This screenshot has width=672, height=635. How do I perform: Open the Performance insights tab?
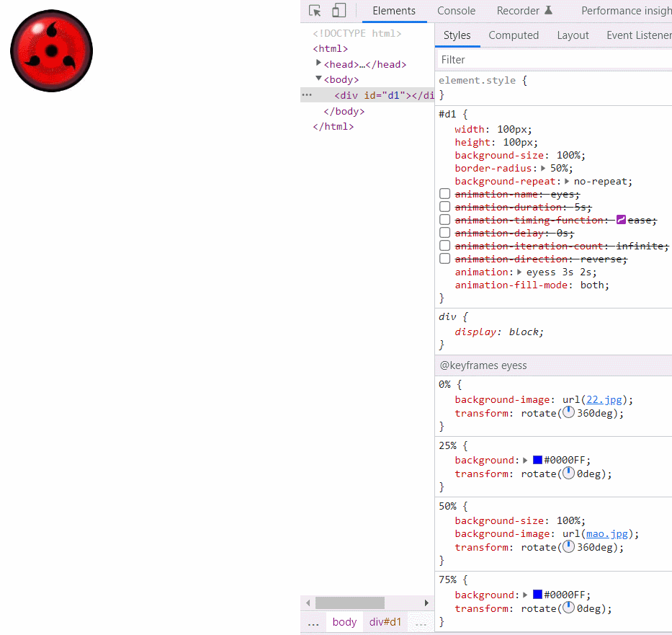tap(626, 11)
